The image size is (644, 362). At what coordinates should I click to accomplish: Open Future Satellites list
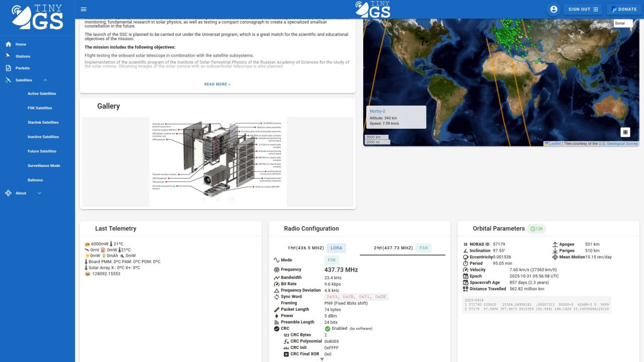(x=42, y=151)
